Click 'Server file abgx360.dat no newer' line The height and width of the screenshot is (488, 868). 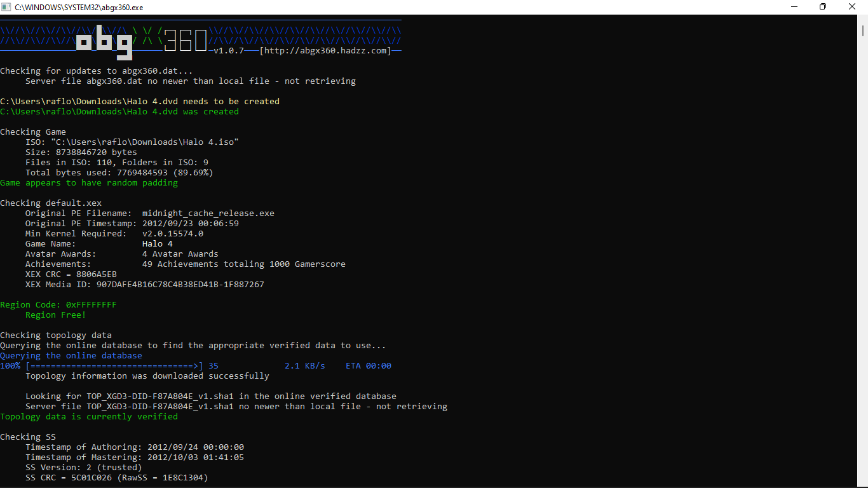191,81
